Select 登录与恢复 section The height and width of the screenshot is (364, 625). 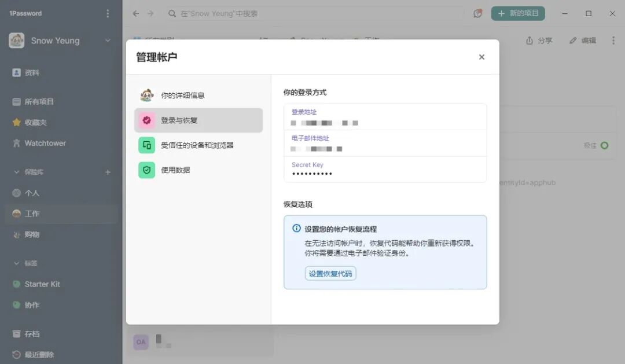click(198, 120)
